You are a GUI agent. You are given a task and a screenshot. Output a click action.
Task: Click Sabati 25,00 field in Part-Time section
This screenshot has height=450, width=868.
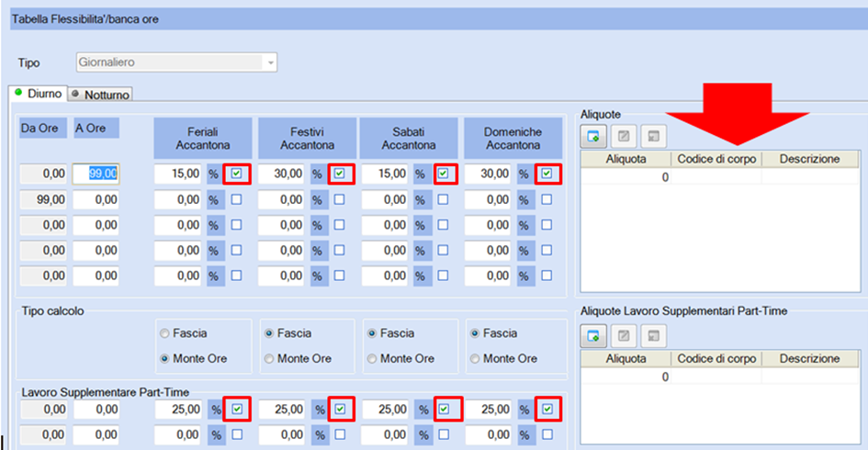(x=386, y=410)
